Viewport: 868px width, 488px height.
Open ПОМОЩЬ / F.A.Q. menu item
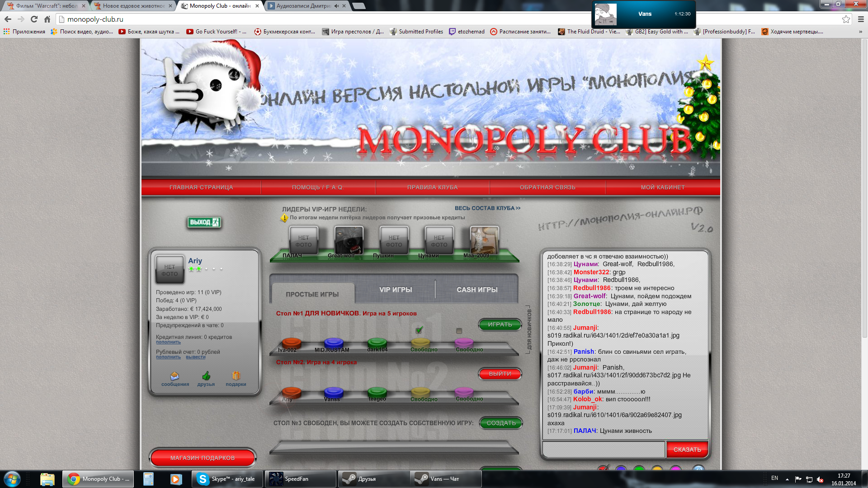(318, 187)
